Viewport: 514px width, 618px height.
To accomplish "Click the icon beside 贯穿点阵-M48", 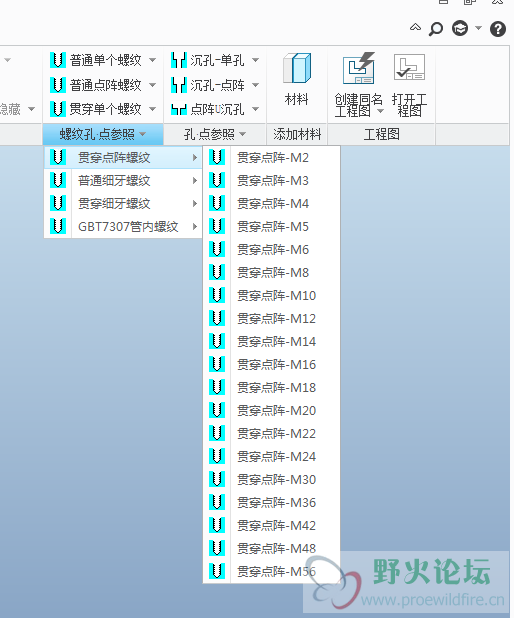I will tap(217, 548).
